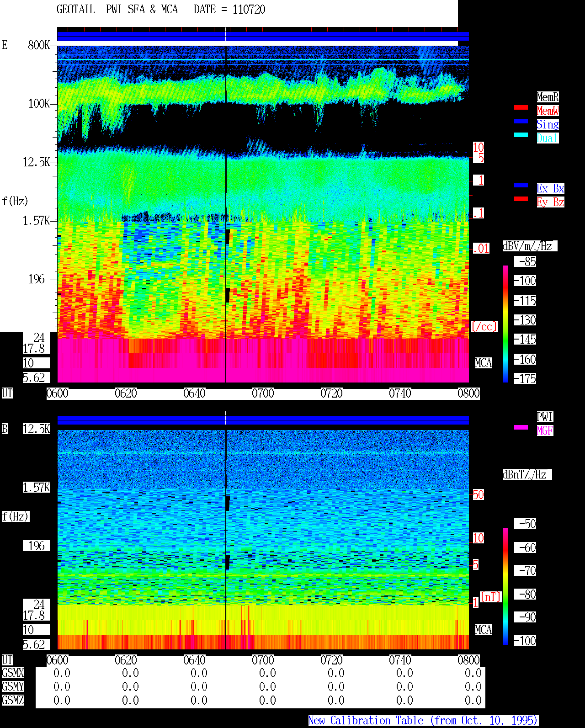The image size is (585, 728).
Task: Click the red [/cc] density unit label
Action: (484, 326)
